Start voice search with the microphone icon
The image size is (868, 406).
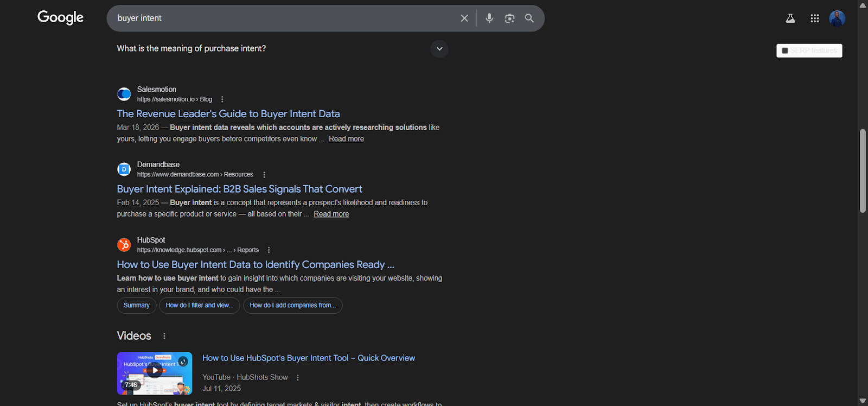point(489,18)
